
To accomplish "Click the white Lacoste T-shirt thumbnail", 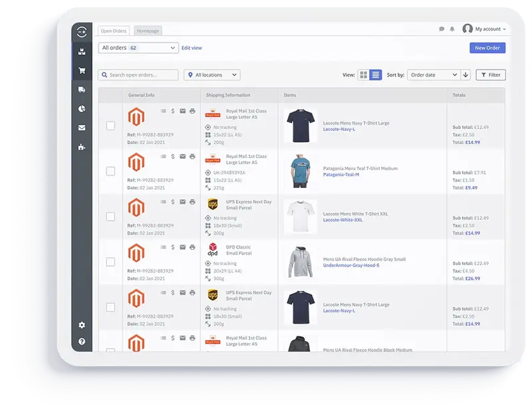I will click(x=301, y=216).
